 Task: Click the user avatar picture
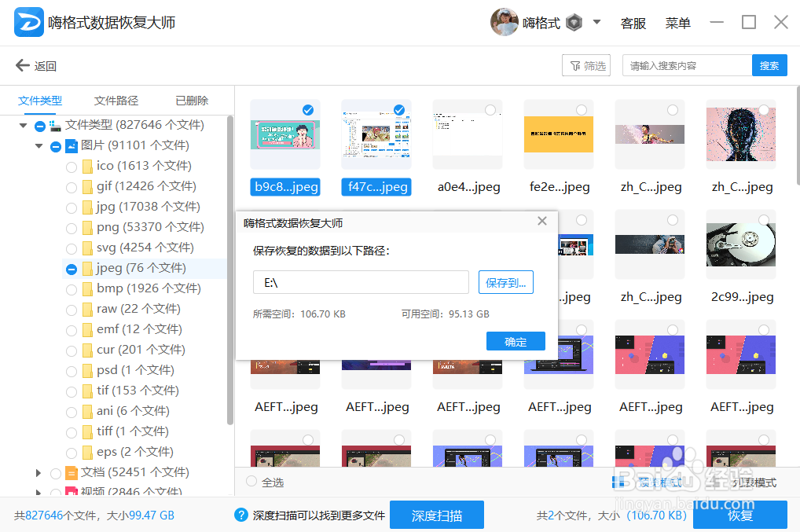point(504,21)
